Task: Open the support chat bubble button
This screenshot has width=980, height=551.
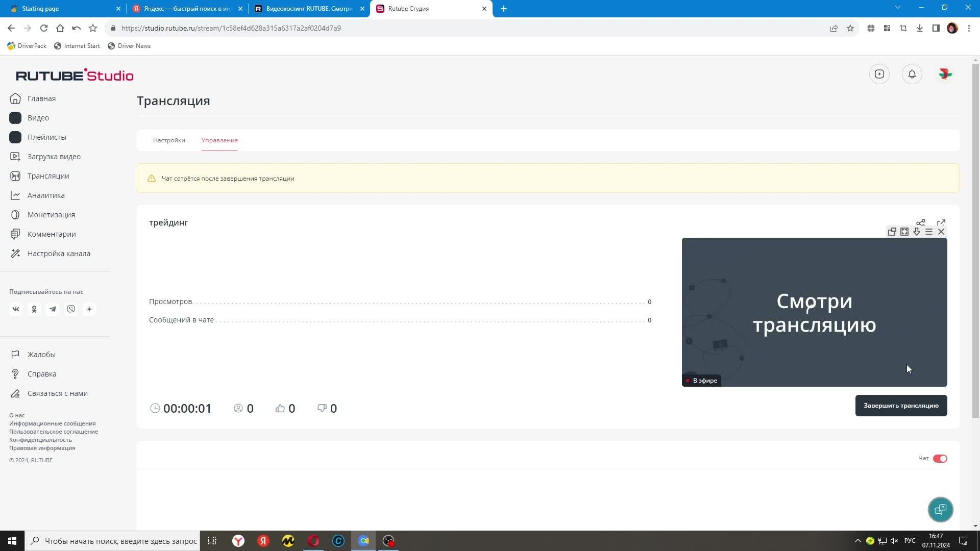Action: (x=940, y=509)
